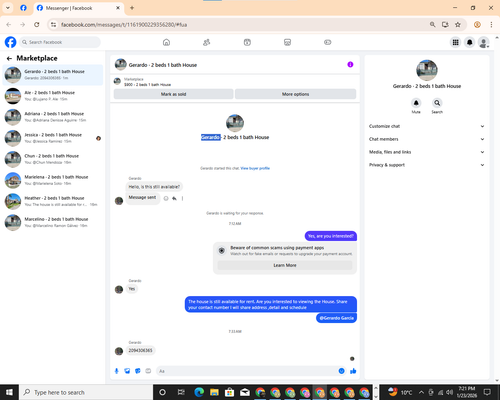500x400 pixels.
Task: Attach a photo with the image icon
Action: [127, 371]
